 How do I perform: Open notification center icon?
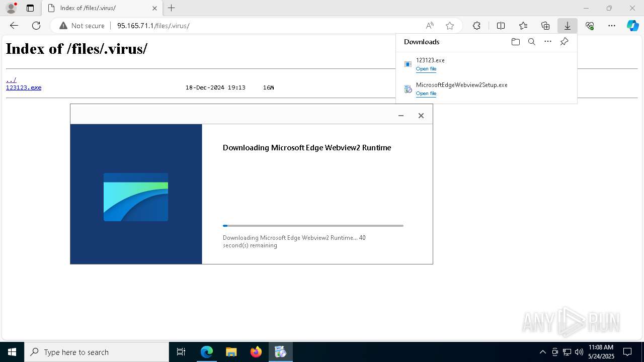627,352
